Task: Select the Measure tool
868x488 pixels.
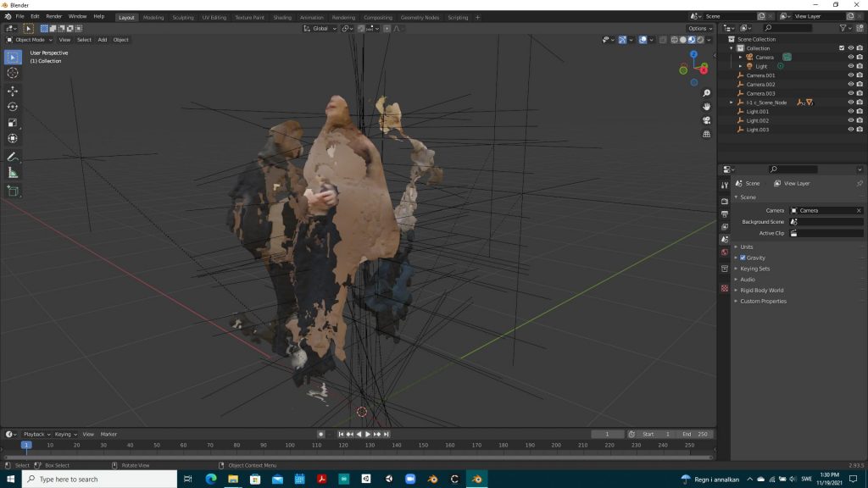Action: (13, 173)
